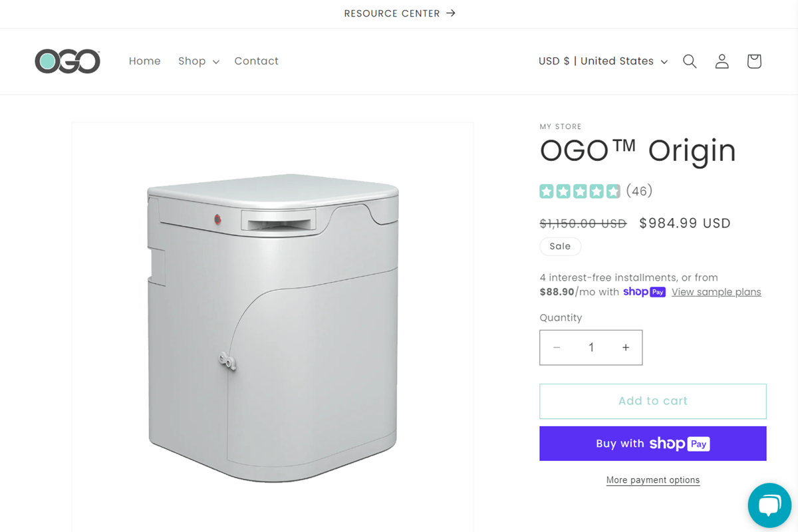
Task: Click More payment options
Action: [x=652, y=479]
